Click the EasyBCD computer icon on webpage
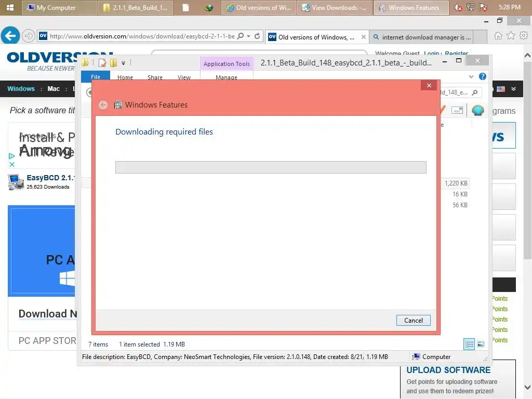Image resolution: width=532 pixels, height=399 pixels. point(16,182)
